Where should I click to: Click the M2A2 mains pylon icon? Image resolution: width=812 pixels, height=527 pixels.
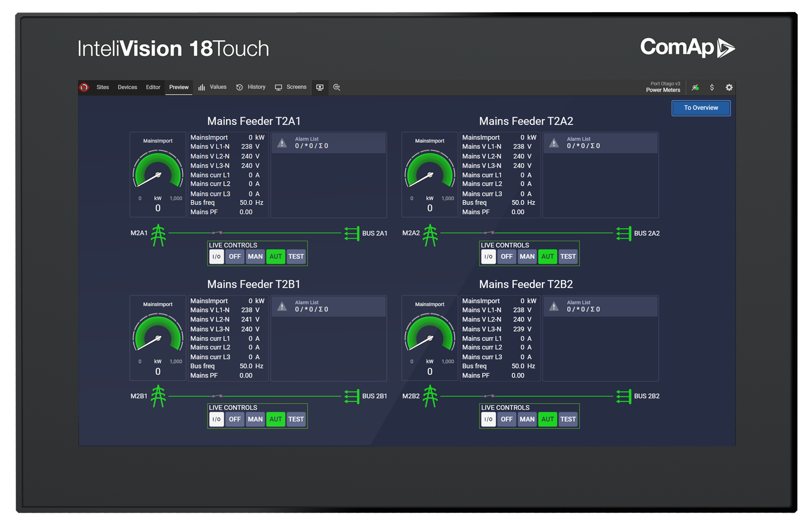click(430, 235)
